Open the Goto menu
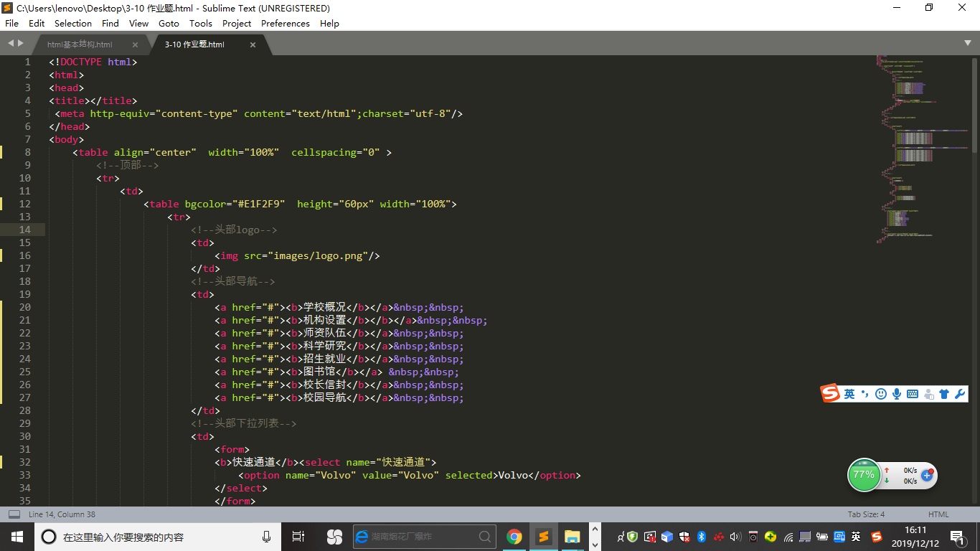 pos(169,23)
